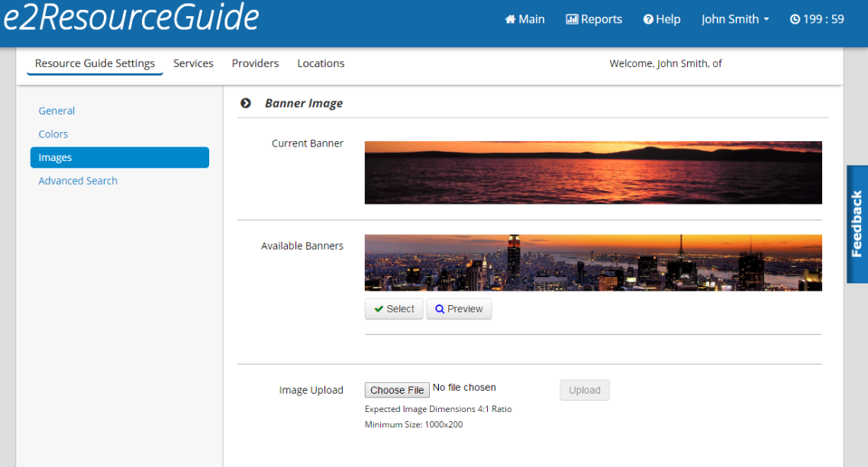Click the green checkmark on Select button

click(379, 309)
